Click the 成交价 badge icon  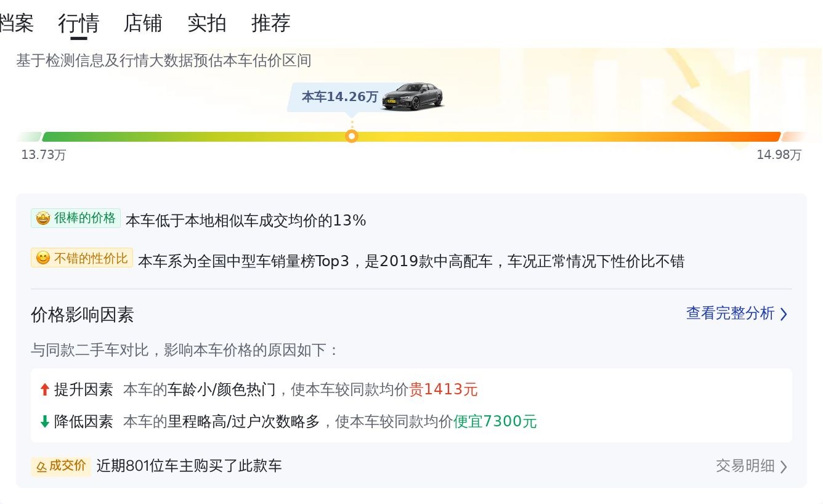coord(42,466)
